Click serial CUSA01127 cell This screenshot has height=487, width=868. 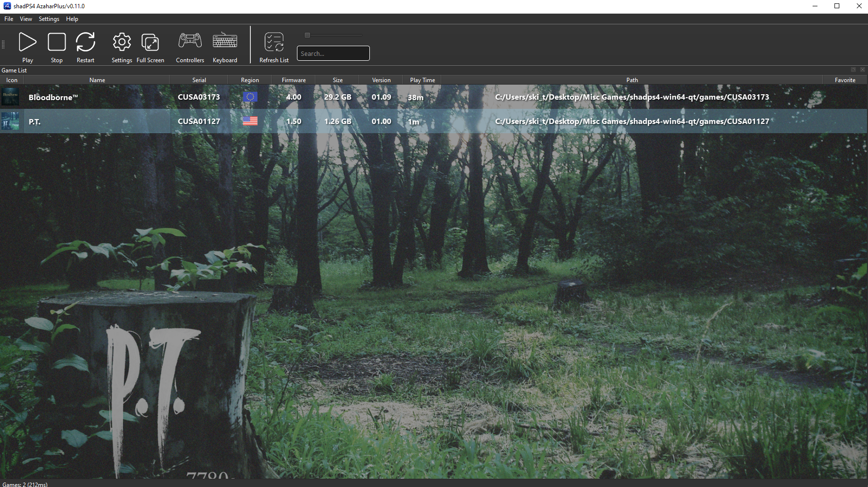(199, 121)
